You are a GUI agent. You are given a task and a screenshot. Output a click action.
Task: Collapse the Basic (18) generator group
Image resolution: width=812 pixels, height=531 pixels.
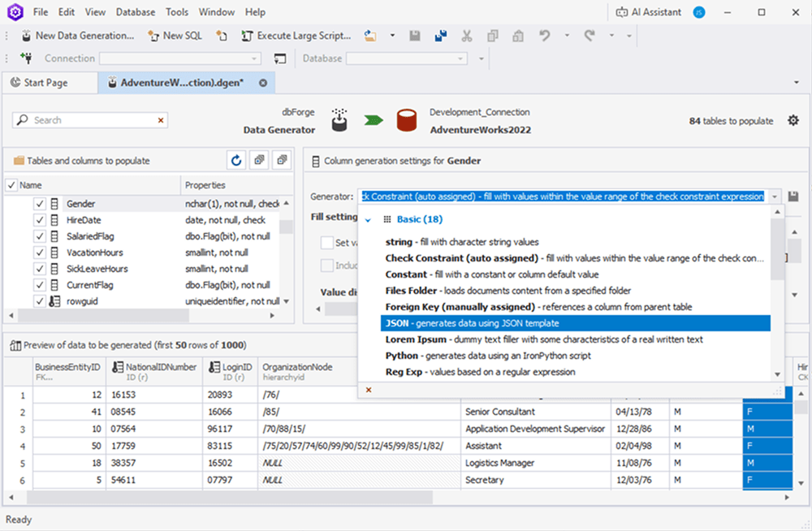click(368, 220)
